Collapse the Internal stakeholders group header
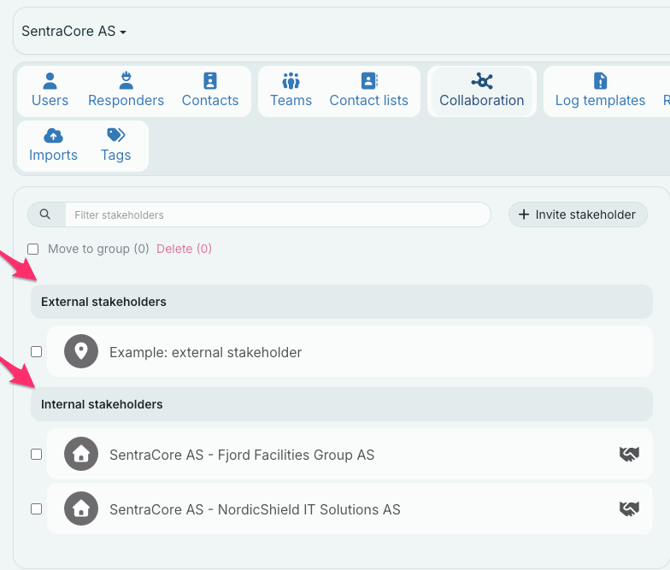670x570 pixels. click(340, 404)
